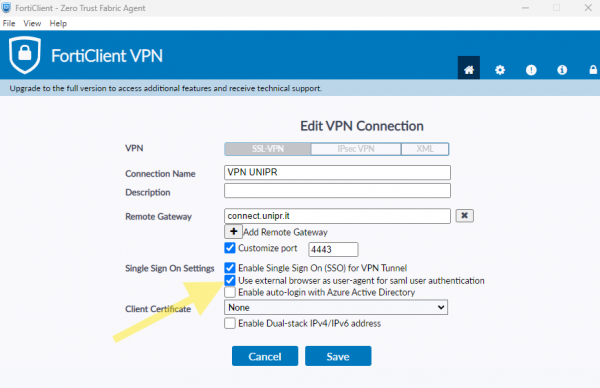
Task: Select the XML tab
Action: 425,149
